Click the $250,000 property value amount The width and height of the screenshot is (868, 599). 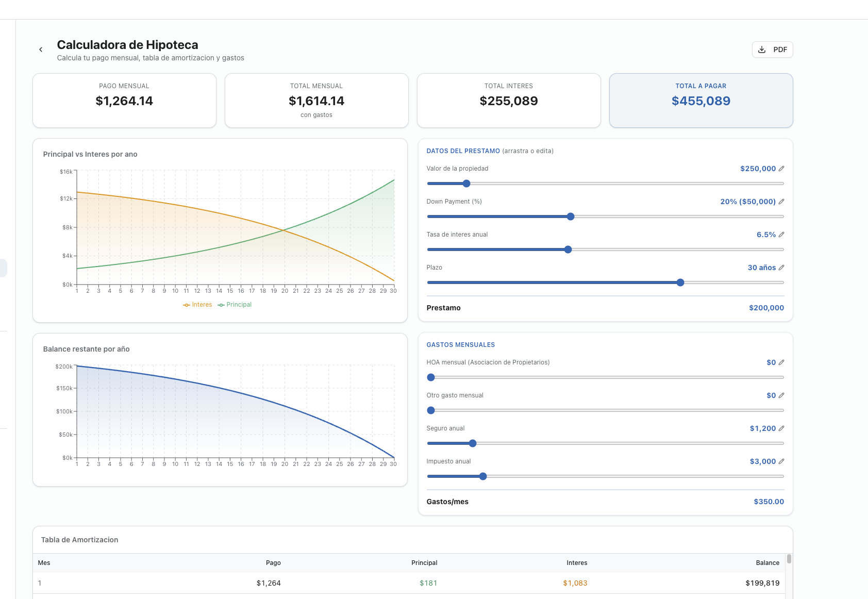(757, 169)
